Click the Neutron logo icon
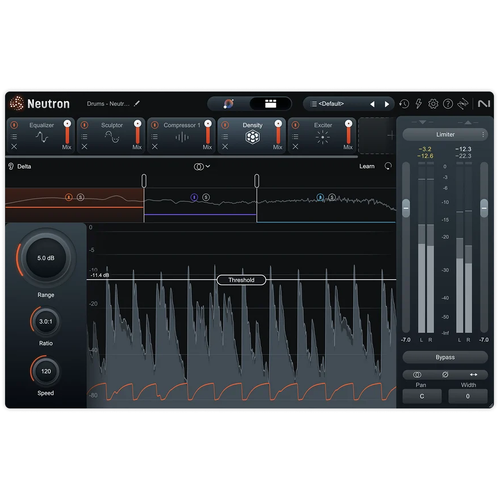This screenshot has width=500, height=500. pyautogui.click(x=17, y=103)
